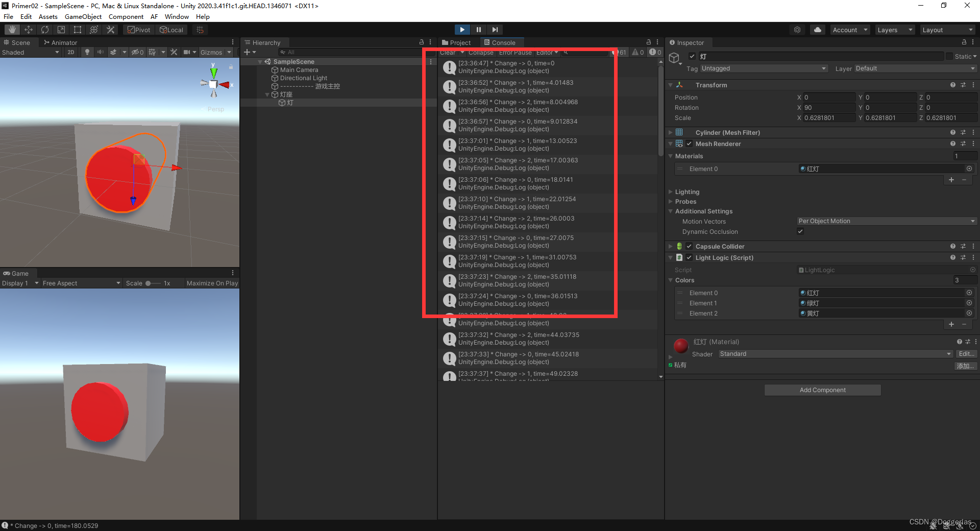Select the Move tool
980x531 pixels.
click(x=29, y=30)
